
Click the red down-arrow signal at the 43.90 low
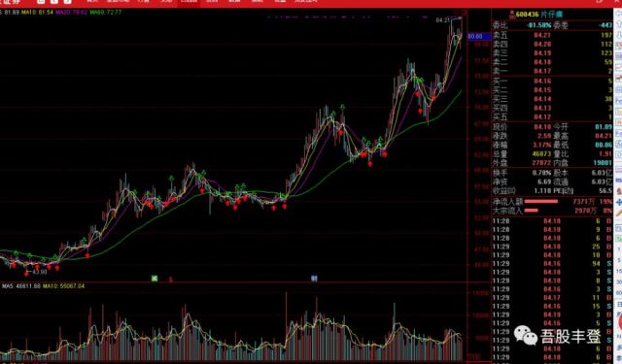(x=26, y=273)
